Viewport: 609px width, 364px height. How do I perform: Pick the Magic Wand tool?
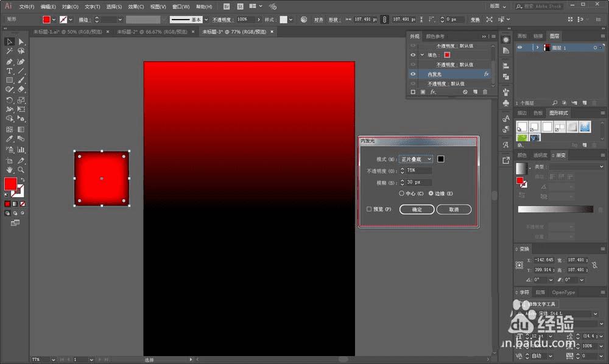(x=10, y=52)
